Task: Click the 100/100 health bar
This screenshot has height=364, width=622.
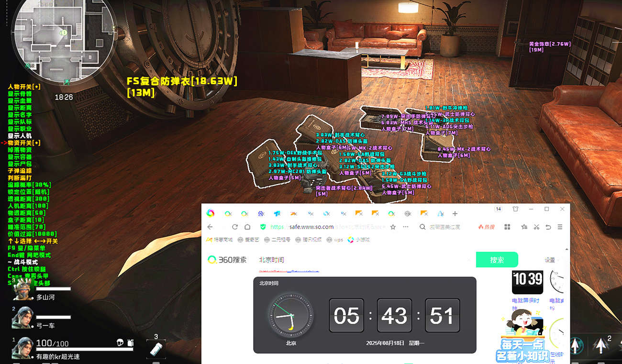Action: pyautogui.click(x=85, y=350)
